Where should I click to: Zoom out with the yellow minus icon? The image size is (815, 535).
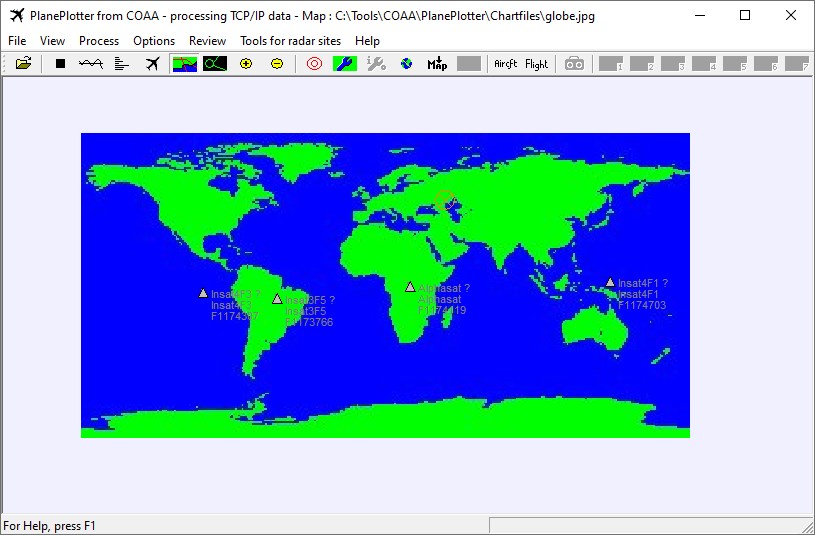point(277,64)
